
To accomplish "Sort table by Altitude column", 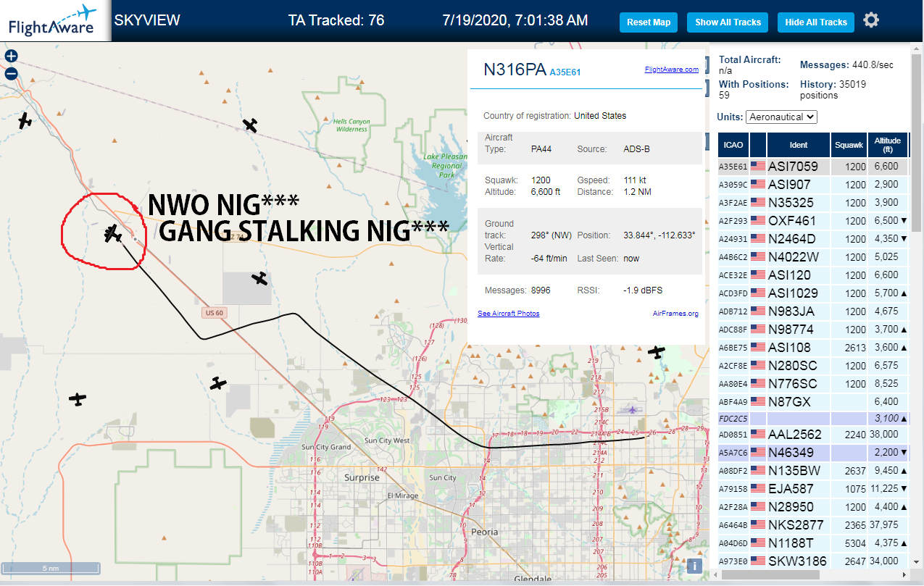I will [x=887, y=145].
